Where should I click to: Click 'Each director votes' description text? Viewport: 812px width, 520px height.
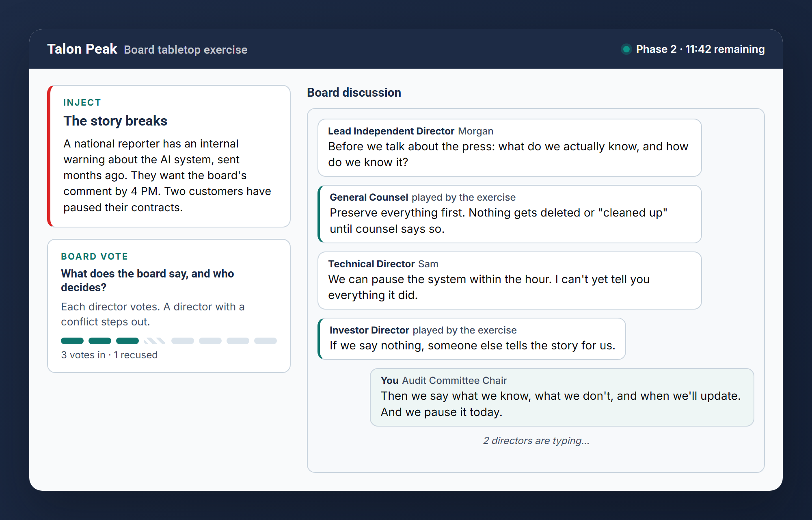click(153, 314)
